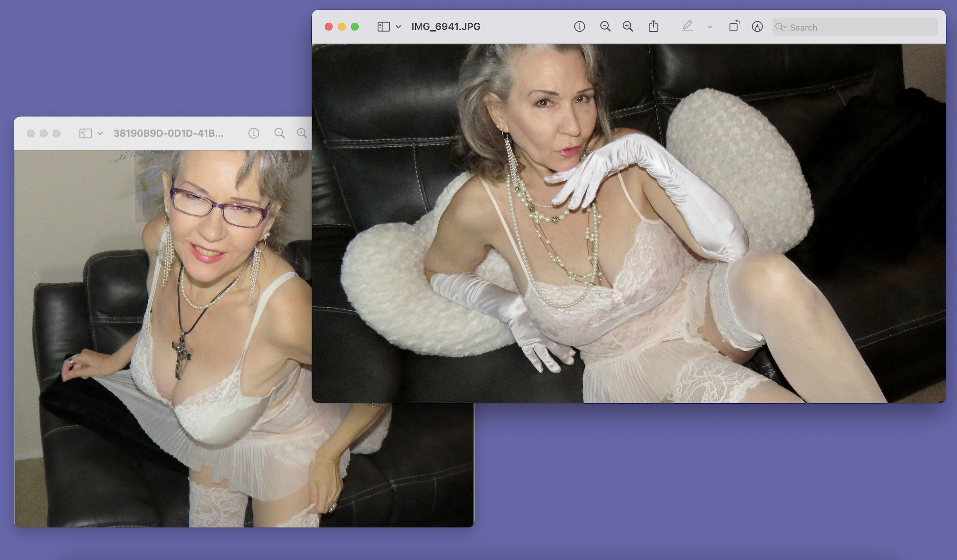Show the Markup toolbar
Screen dimensions: 957x560
[x=757, y=27]
